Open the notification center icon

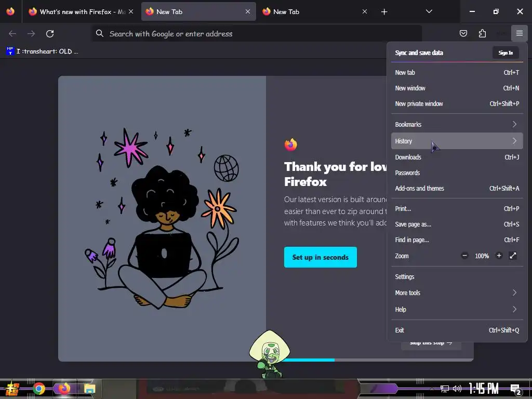[516, 389]
